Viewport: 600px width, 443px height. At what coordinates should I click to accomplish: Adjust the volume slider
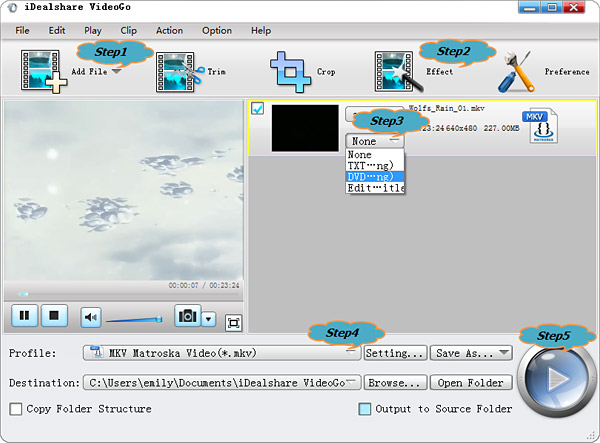[x=134, y=319]
